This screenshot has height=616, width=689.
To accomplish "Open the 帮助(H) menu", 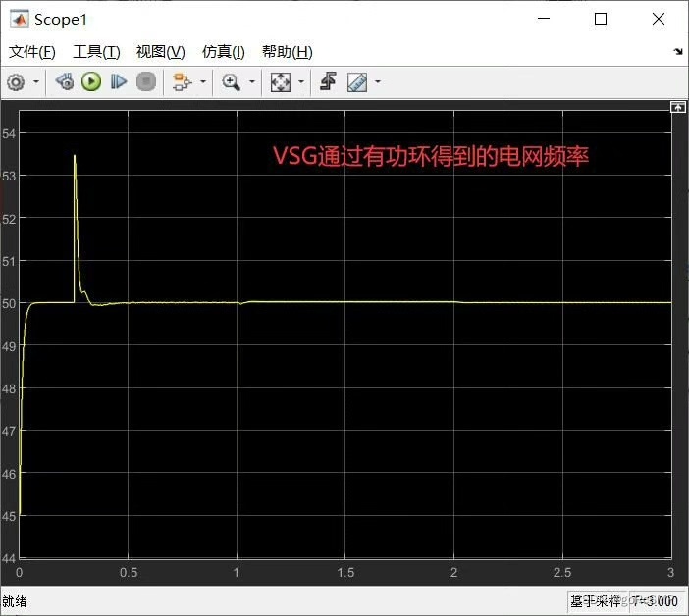I will click(288, 52).
